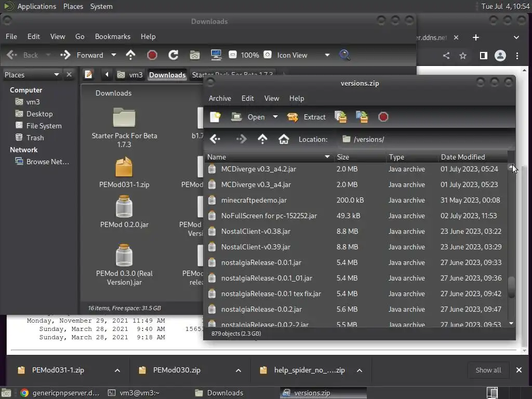Screen dimensions: 532x399
Task: Select nostalgiaRelease-0.0.2.jar entry
Action: point(356,310)
